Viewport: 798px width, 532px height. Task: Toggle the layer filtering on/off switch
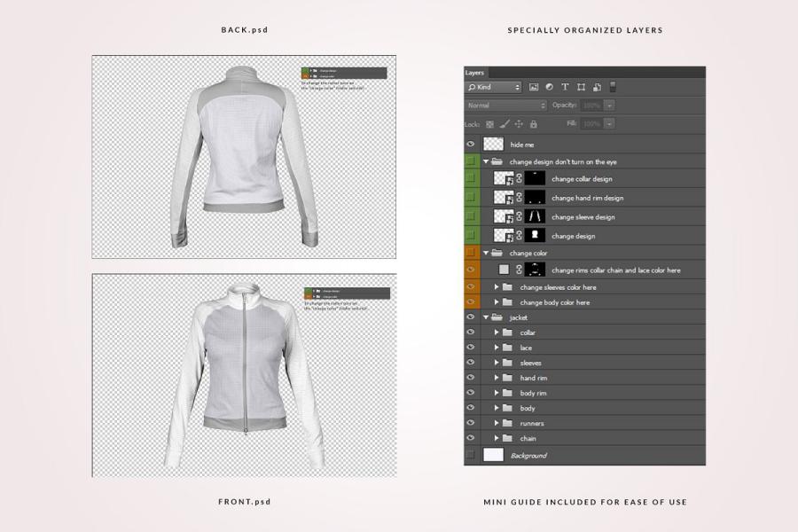pyautogui.click(x=613, y=87)
